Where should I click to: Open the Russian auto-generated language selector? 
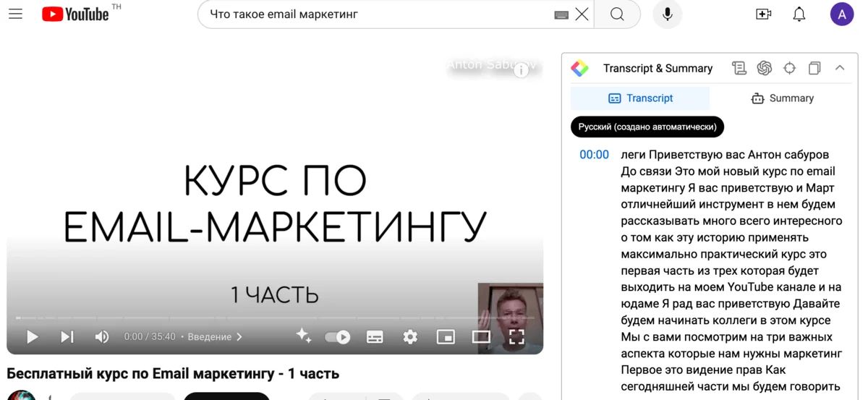647,127
